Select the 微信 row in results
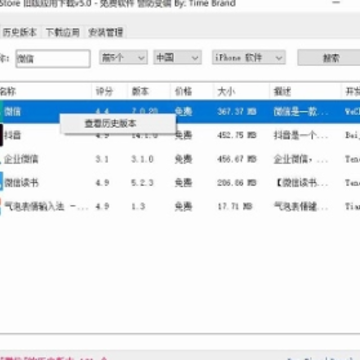 click(x=180, y=111)
